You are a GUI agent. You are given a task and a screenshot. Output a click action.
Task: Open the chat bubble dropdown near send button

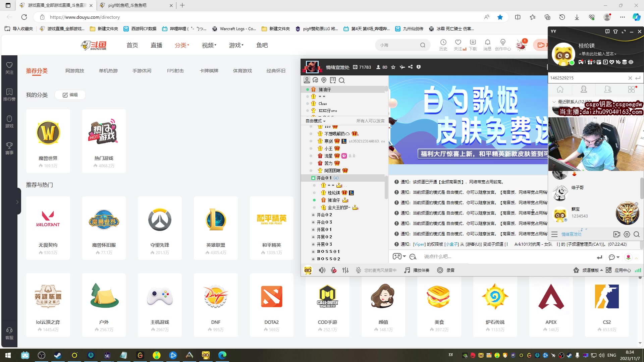(x=614, y=257)
